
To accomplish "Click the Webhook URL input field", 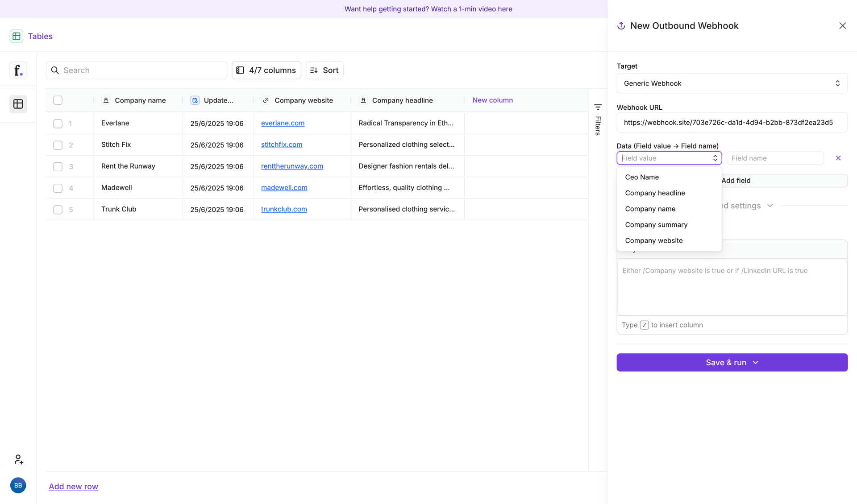I will pyautogui.click(x=732, y=122).
